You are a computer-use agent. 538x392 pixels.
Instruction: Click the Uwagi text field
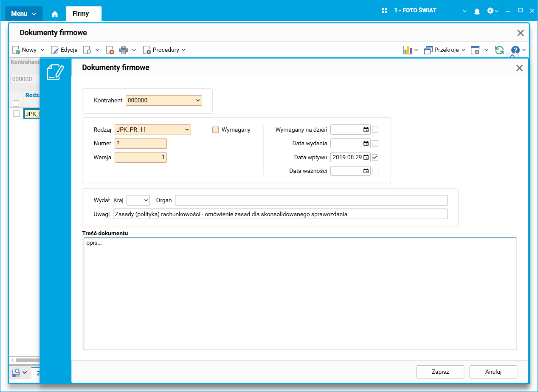coord(280,214)
